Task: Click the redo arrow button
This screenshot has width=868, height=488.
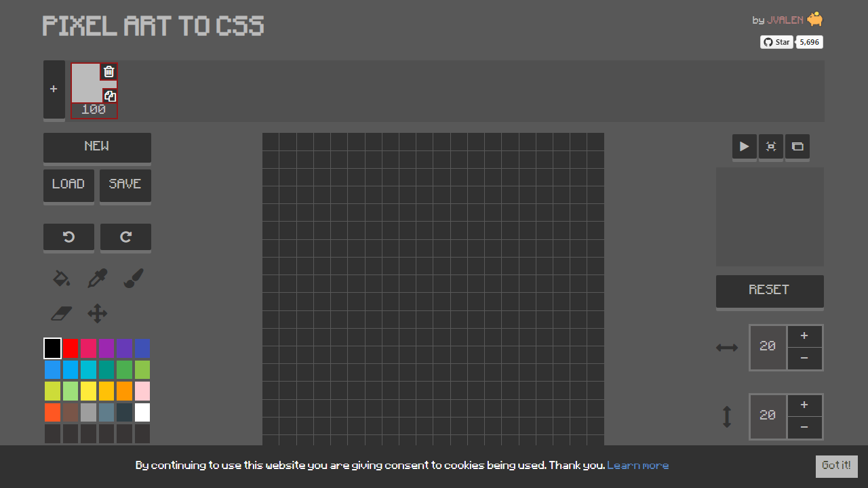Action: point(125,237)
